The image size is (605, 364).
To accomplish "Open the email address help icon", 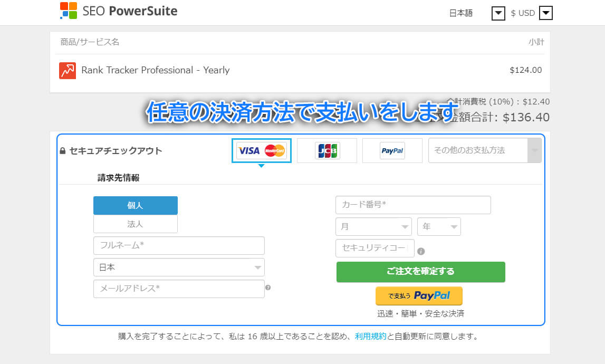I will [268, 288].
